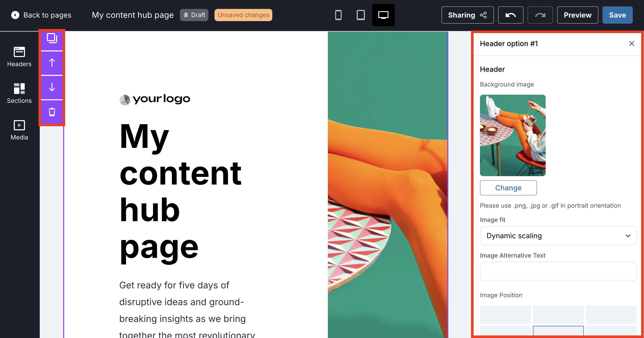Open the Headers panel
Image resolution: width=644 pixels, height=338 pixels.
coord(19,57)
